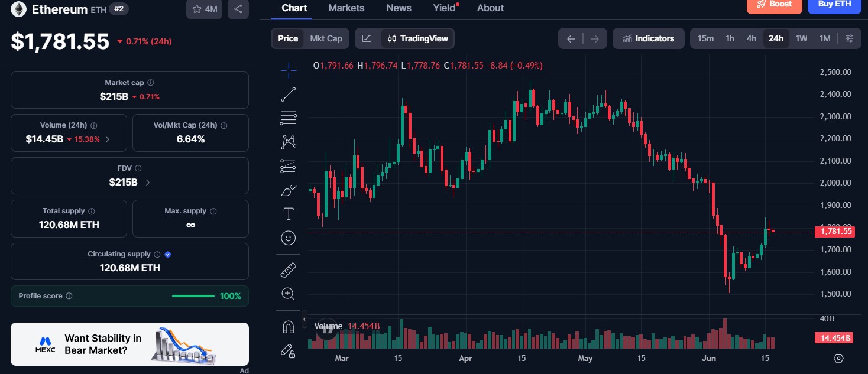Open the Indicators menu
868x374 pixels.
(649, 38)
